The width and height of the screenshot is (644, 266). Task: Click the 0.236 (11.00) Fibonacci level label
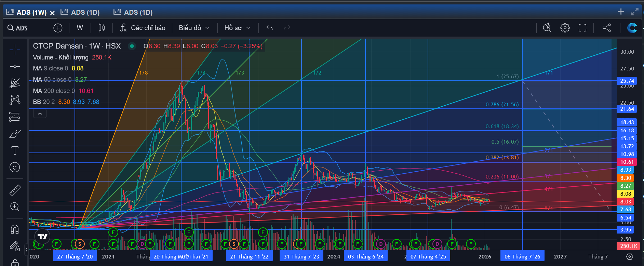[x=502, y=177]
